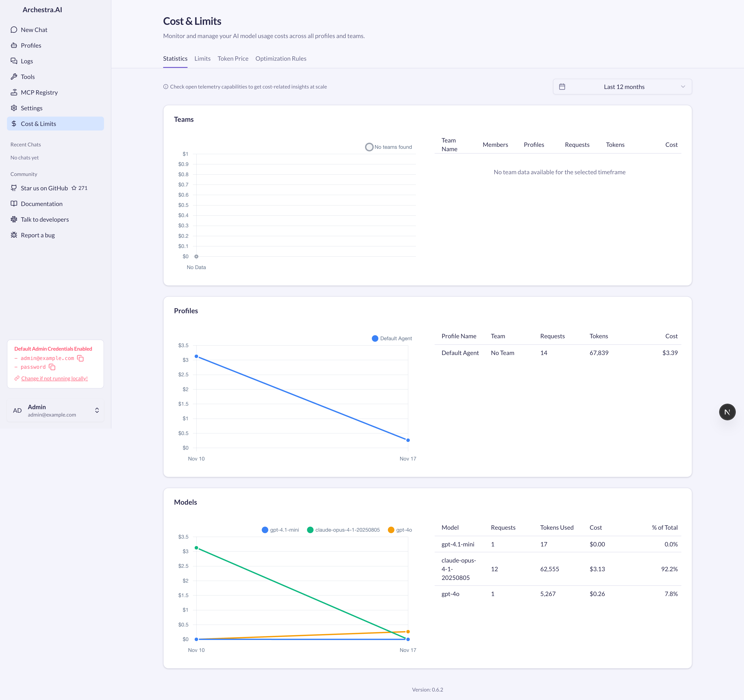Click the Change if not running locally link

click(54, 378)
